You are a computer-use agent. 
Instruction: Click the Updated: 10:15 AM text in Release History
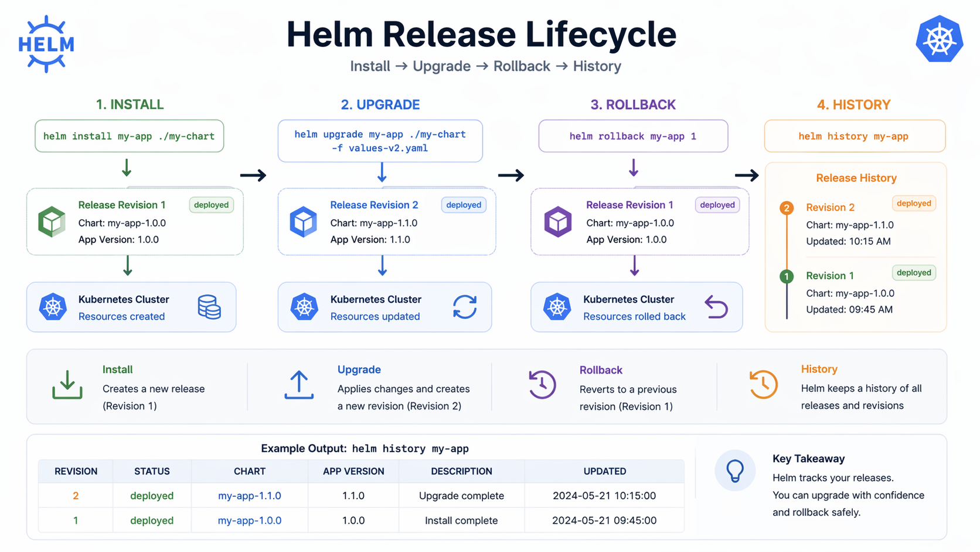point(848,241)
